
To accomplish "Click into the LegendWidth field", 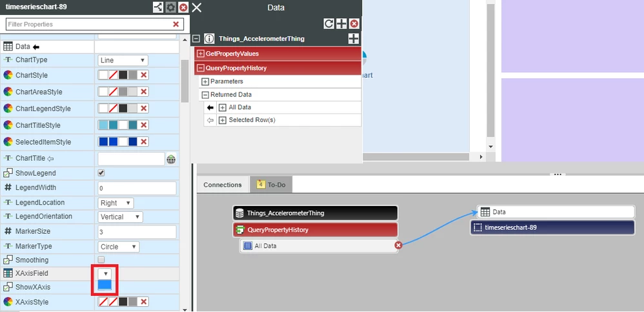I will click(x=137, y=188).
